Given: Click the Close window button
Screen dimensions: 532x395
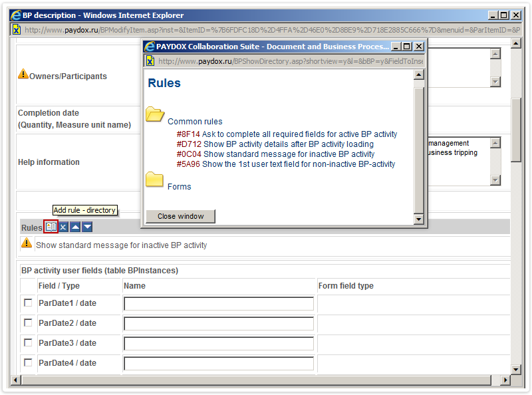Looking at the screenshot, I should point(180,216).
